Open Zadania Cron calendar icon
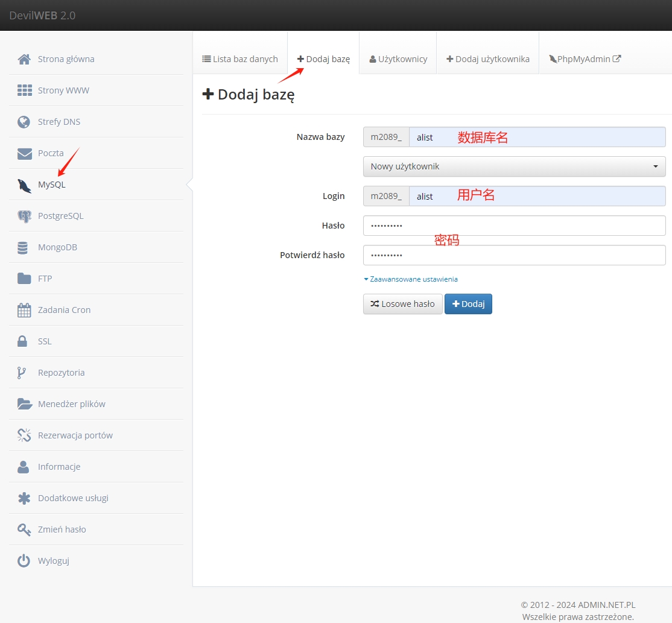Viewport: 672px width, 623px height. coord(24,310)
